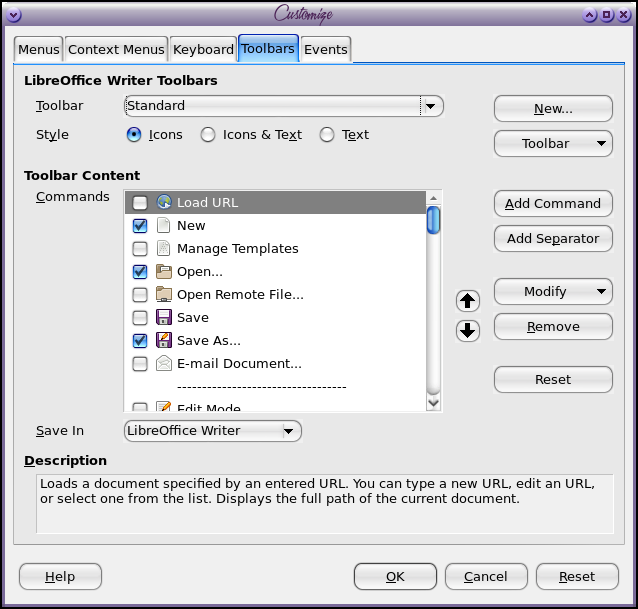The image size is (638, 609).
Task: Click Reset button beside commands list
Action: click(x=553, y=379)
